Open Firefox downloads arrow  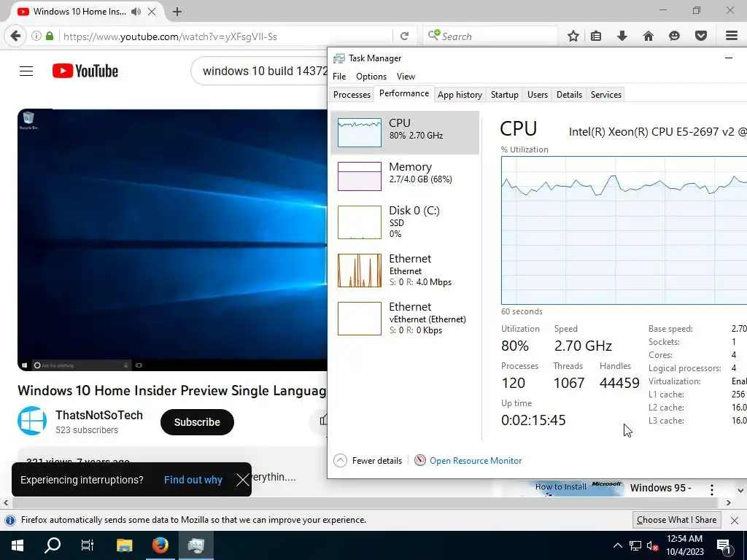(622, 36)
